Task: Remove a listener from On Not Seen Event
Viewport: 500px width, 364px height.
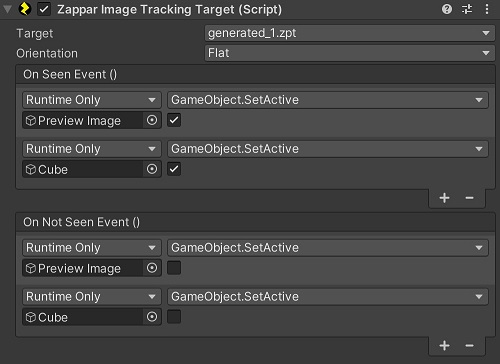Action: pos(469,346)
